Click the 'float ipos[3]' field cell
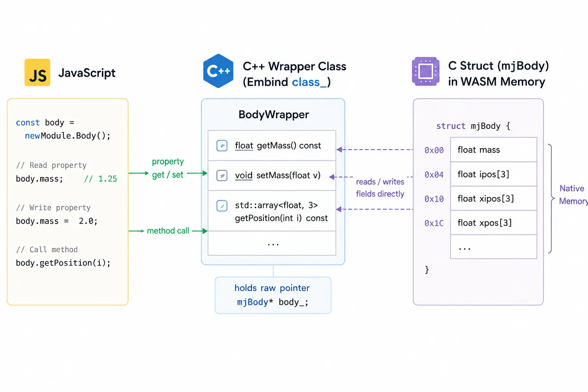Screen dimensions: 588x392 click(493, 174)
